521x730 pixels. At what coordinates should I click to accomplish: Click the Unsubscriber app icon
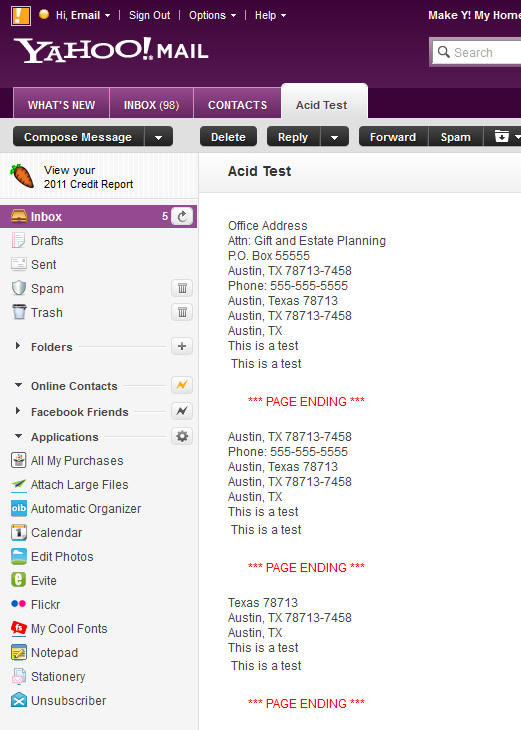point(19,700)
